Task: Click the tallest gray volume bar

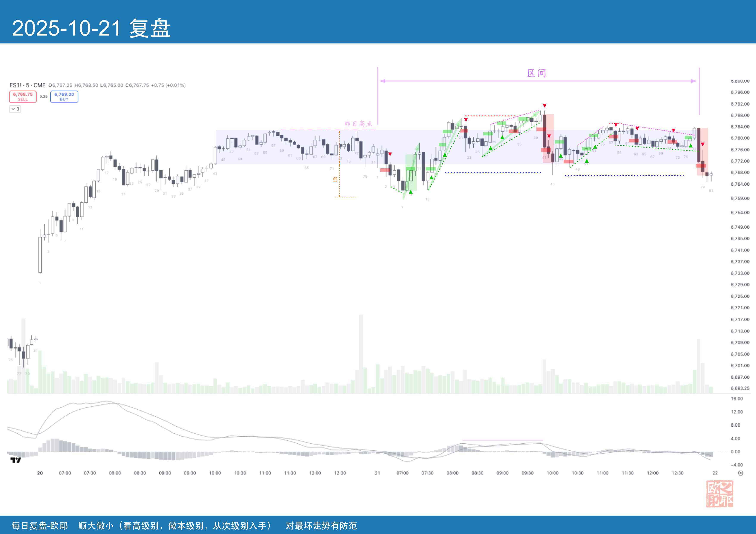Action: pyautogui.click(x=361, y=354)
